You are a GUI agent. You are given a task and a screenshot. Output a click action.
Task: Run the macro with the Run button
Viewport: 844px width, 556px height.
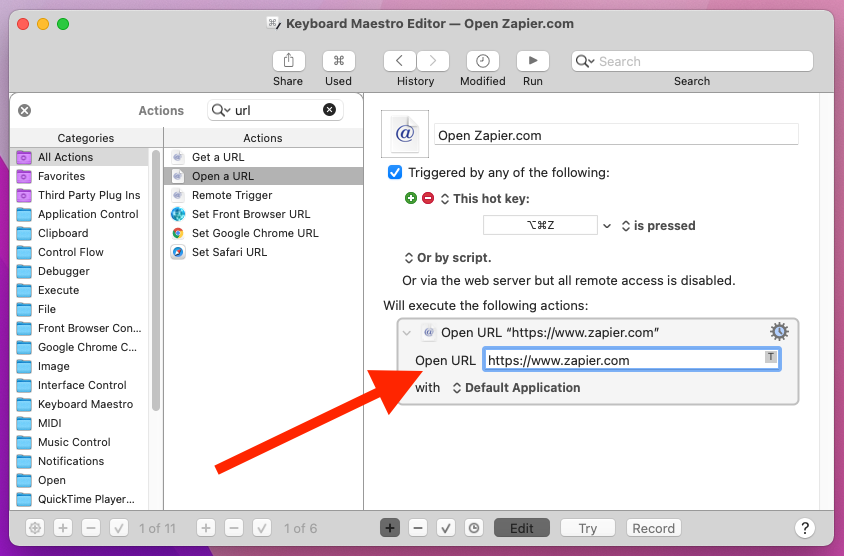click(533, 61)
